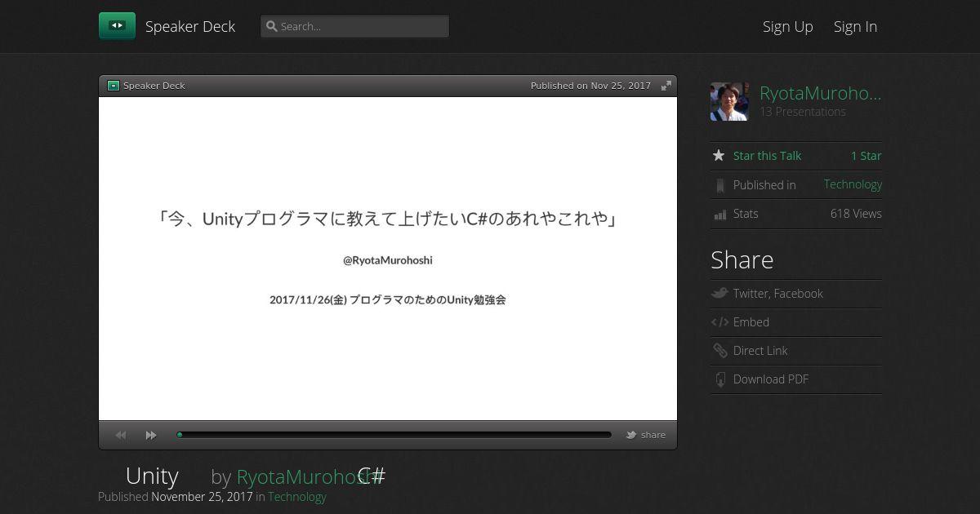
Task: Go to the previous slide
Action: tap(121, 435)
